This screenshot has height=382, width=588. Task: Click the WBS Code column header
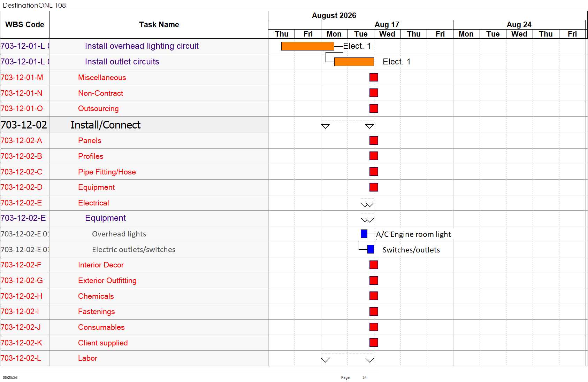pos(25,25)
